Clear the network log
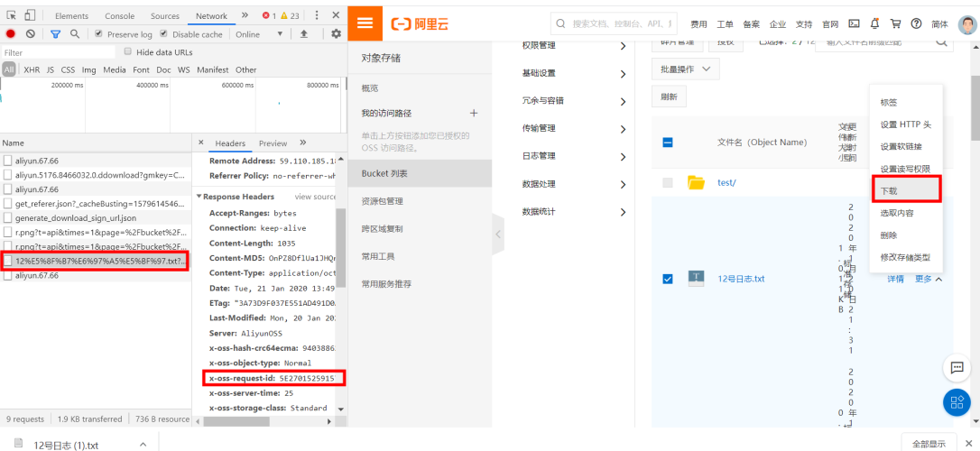Screen dimensions: 980x451 pos(30,34)
